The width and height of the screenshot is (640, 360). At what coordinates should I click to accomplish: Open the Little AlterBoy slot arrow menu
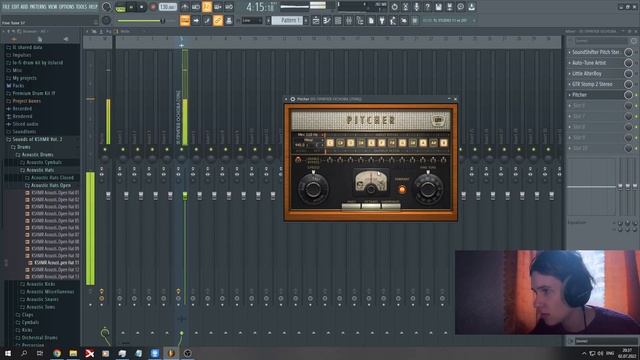pyautogui.click(x=570, y=73)
